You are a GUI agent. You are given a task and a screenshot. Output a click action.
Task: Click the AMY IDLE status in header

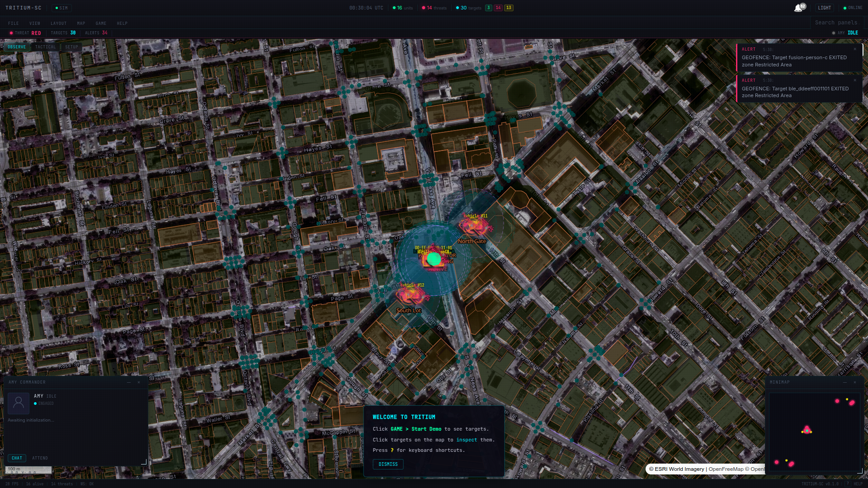click(x=845, y=33)
